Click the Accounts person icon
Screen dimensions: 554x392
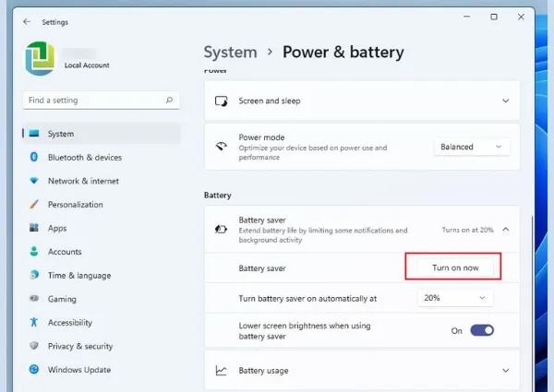click(x=34, y=251)
